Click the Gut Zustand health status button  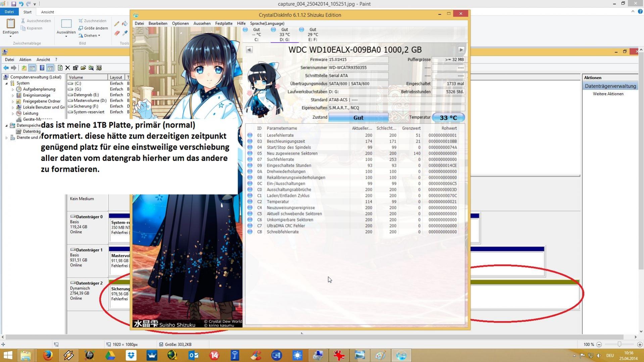coord(358,117)
